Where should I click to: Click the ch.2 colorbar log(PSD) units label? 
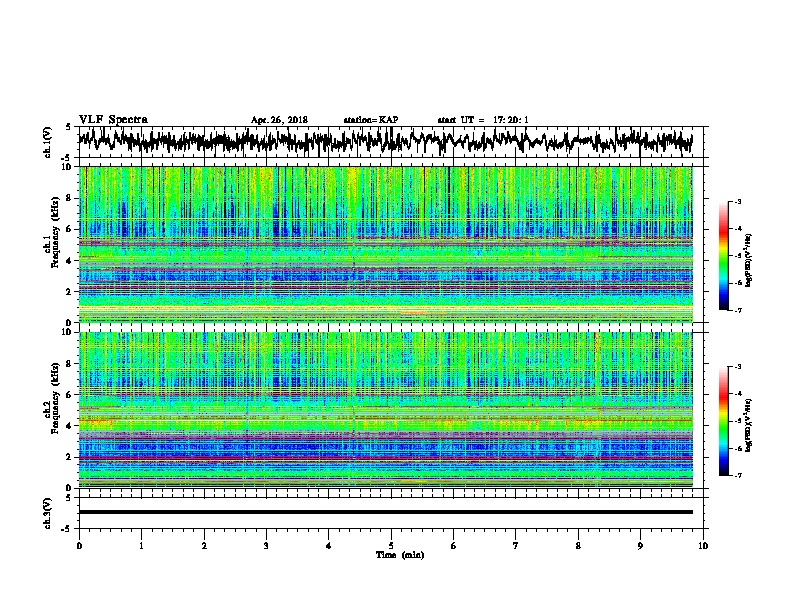click(x=749, y=424)
